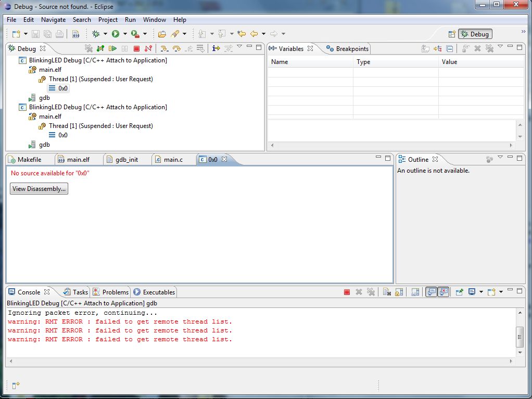Open the External Tools dropdown arrow

point(145,34)
